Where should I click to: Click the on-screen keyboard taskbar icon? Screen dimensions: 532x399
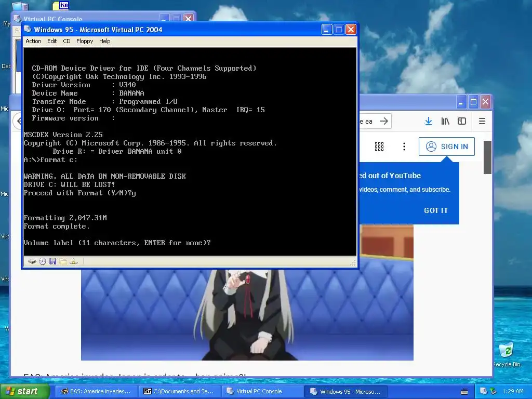(x=464, y=392)
